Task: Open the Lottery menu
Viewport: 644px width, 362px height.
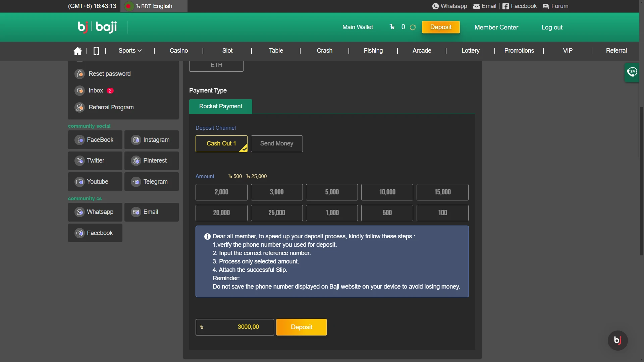Action: point(471,51)
